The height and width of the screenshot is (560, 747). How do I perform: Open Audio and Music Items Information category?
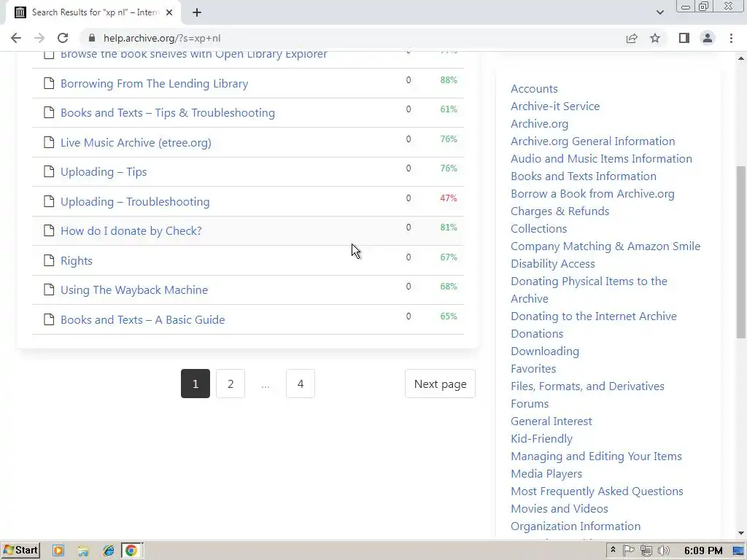pyautogui.click(x=601, y=158)
